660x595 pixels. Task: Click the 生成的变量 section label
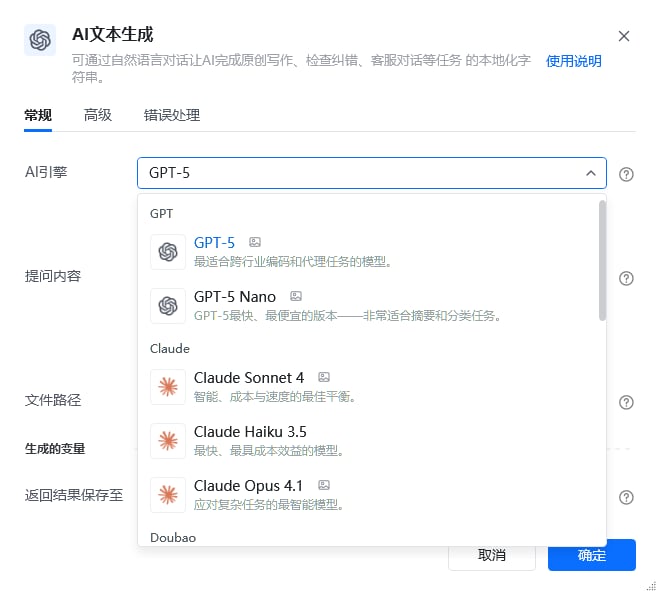click(55, 449)
